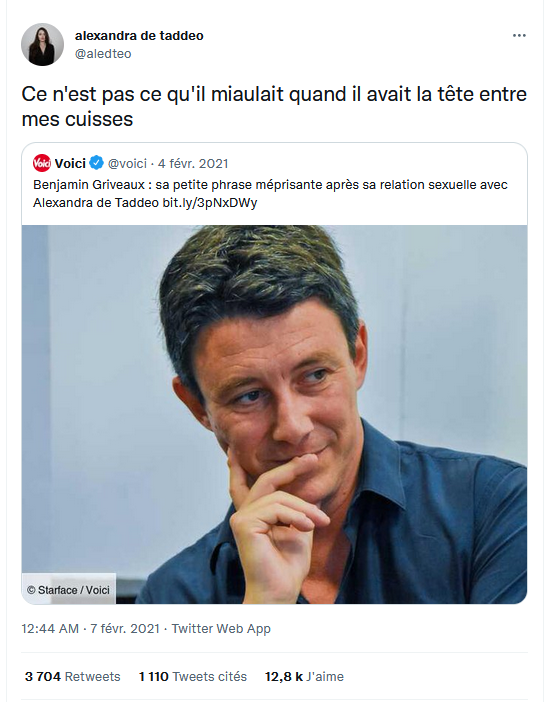
Task: Follow the bit.ly/3pNxDWy link
Action: pyautogui.click(x=210, y=203)
